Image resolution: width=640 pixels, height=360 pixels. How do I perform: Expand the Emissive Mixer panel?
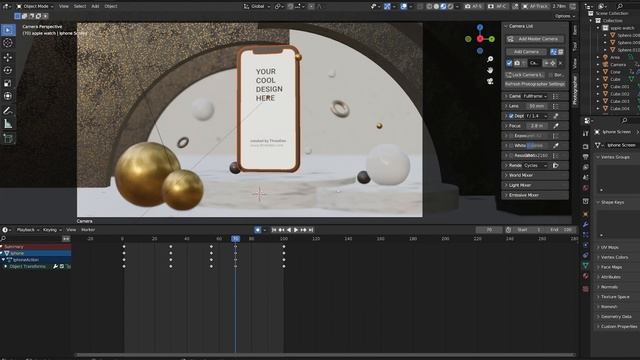pyautogui.click(x=535, y=195)
